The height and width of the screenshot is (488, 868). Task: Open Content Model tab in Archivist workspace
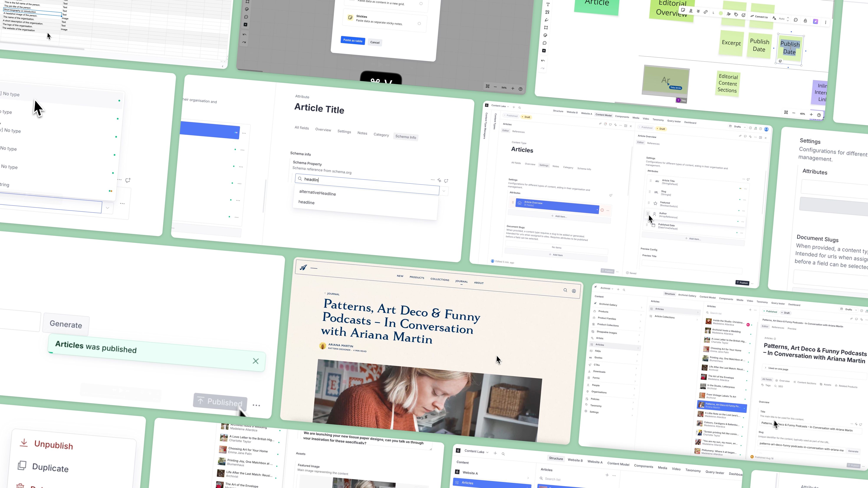[708, 297]
